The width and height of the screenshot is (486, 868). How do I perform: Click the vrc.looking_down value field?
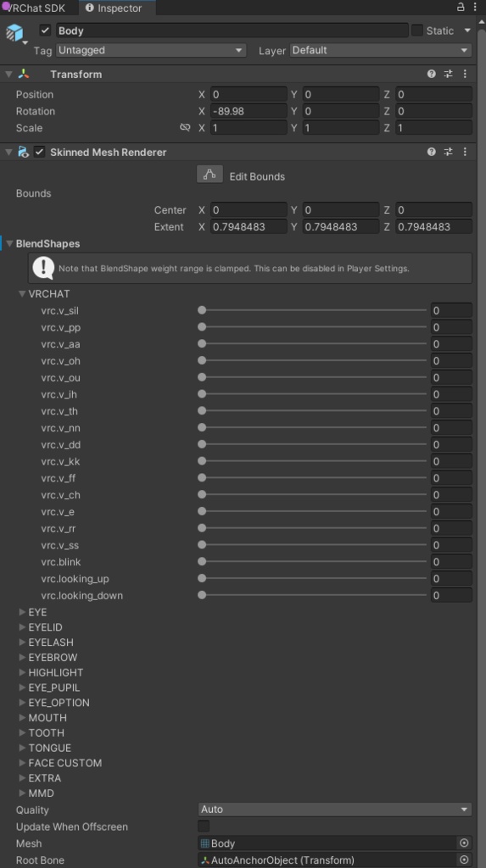[451, 595]
